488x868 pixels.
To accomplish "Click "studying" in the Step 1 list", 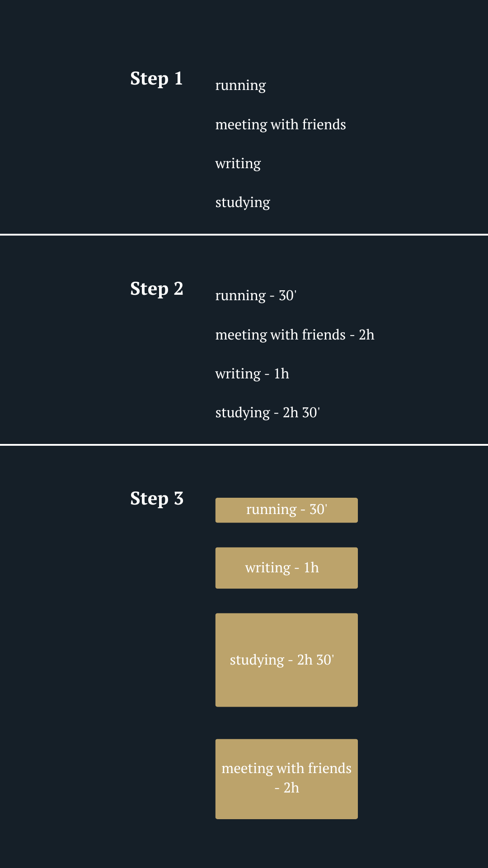I will [242, 203].
